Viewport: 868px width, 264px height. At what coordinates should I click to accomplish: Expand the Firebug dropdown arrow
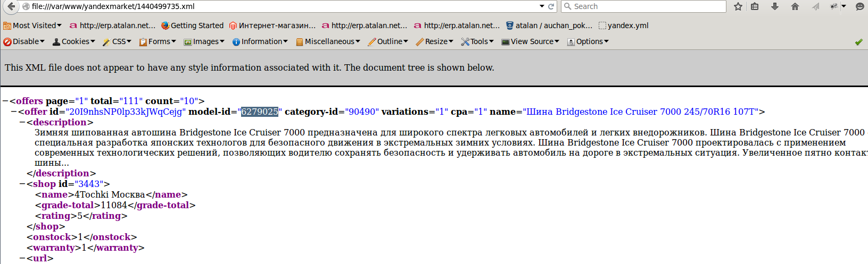tap(844, 6)
